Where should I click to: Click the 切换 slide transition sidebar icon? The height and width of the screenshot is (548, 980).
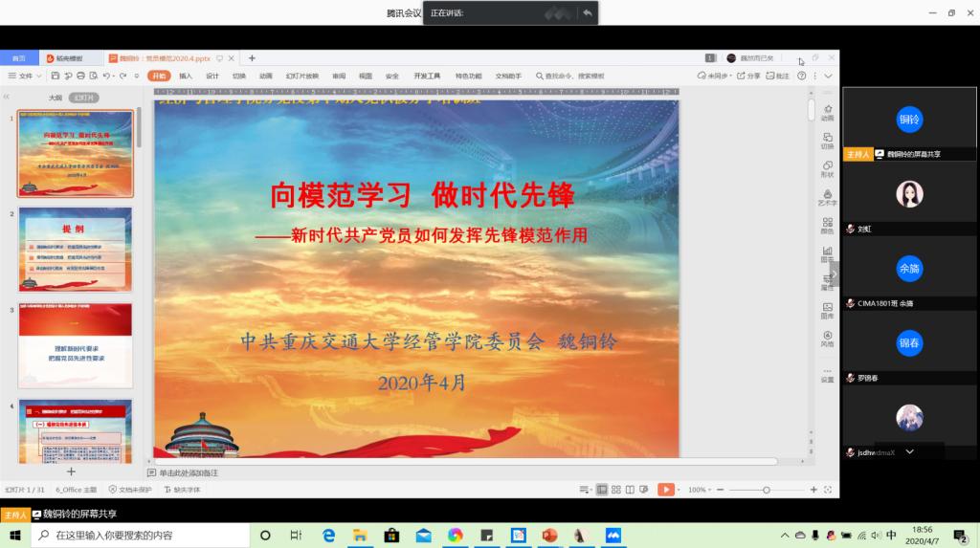pyautogui.click(x=827, y=139)
